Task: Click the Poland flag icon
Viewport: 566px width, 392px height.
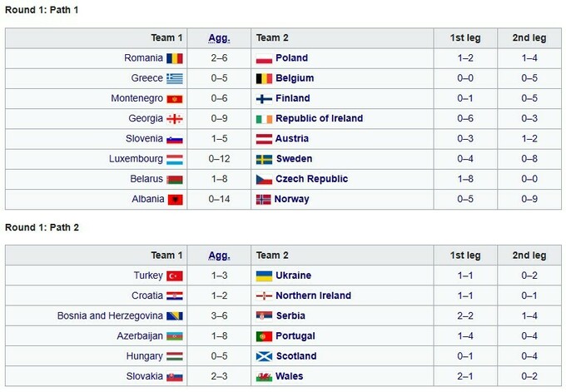Action: point(264,58)
